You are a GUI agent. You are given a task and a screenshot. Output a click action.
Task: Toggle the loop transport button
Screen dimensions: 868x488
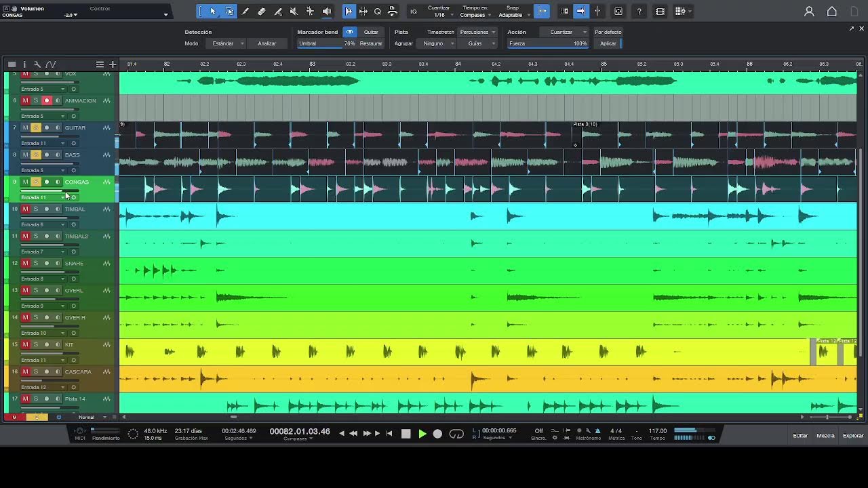(x=456, y=434)
